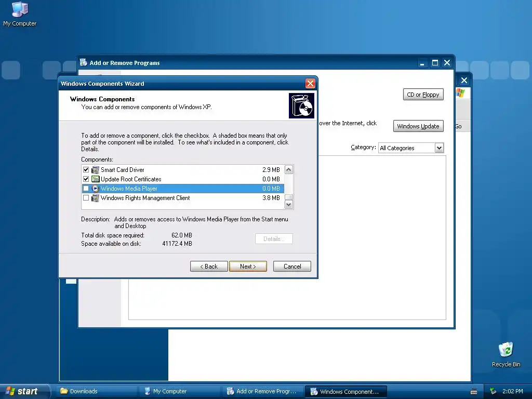The height and width of the screenshot is (399, 532).
Task: Close the Windows Components Wizard dialog
Action: pos(310,84)
